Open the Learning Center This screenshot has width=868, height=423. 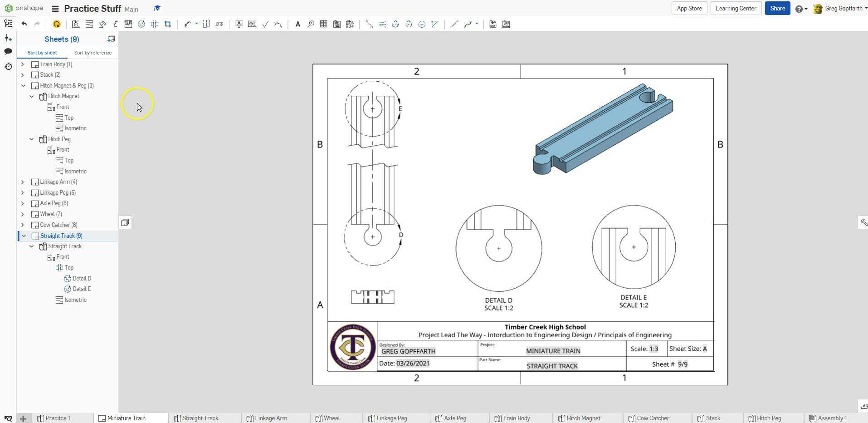point(735,8)
